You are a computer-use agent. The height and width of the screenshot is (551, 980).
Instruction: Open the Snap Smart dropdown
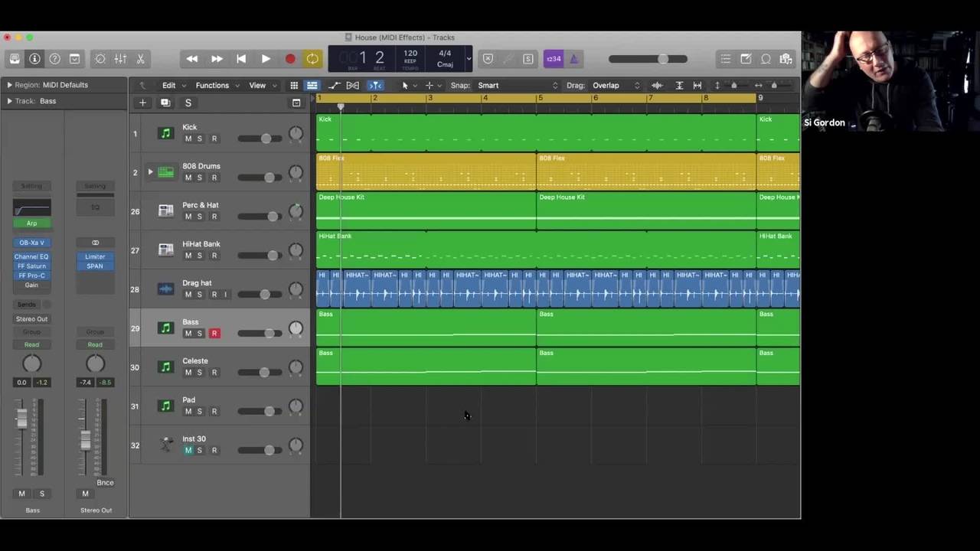tap(518, 86)
